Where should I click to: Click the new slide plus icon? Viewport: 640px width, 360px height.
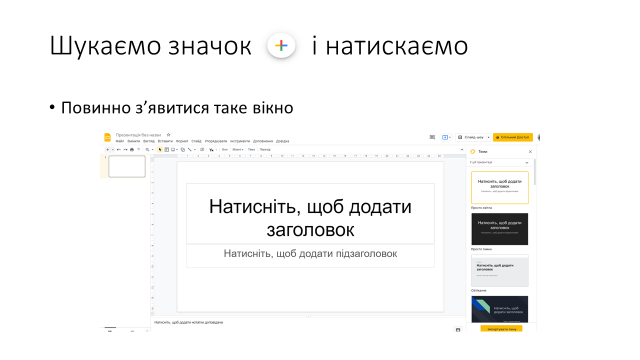click(x=107, y=149)
